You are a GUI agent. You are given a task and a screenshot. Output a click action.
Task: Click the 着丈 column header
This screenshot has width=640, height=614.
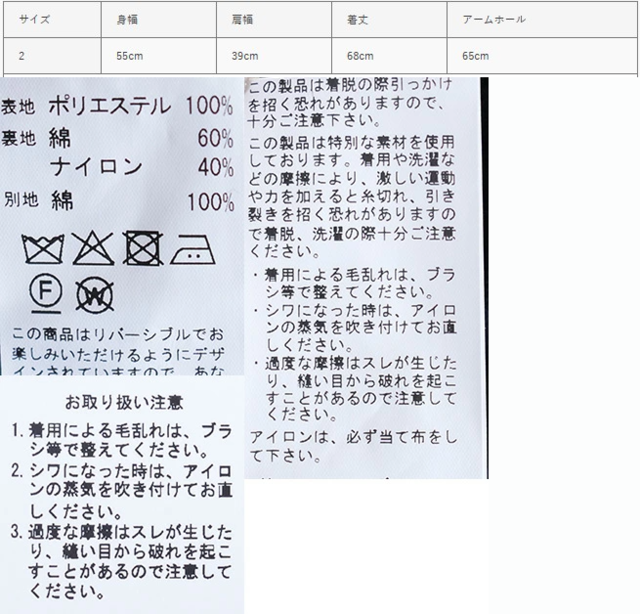359,19
